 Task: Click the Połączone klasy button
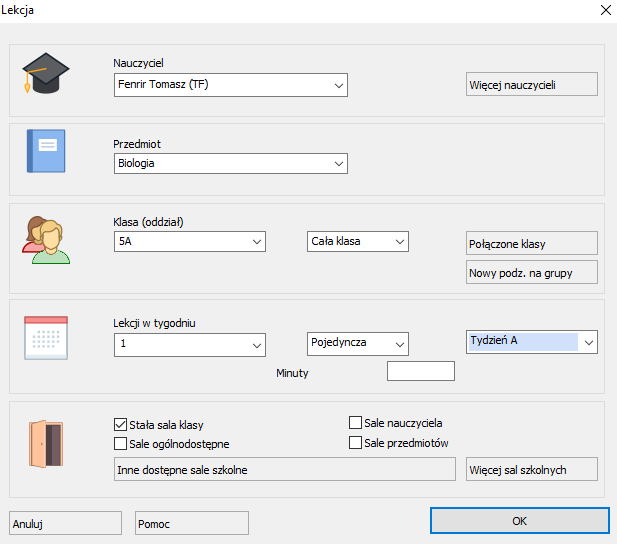coord(532,243)
